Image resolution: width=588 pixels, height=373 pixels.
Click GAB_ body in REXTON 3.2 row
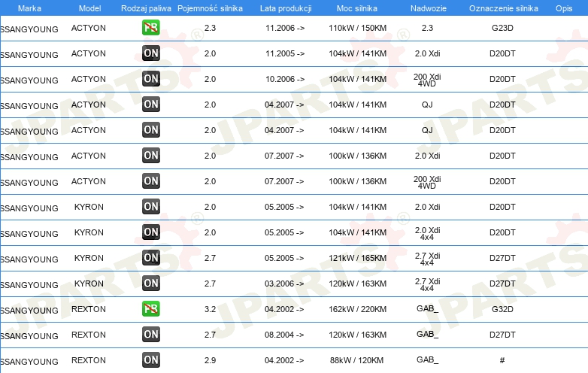click(x=428, y=308)
